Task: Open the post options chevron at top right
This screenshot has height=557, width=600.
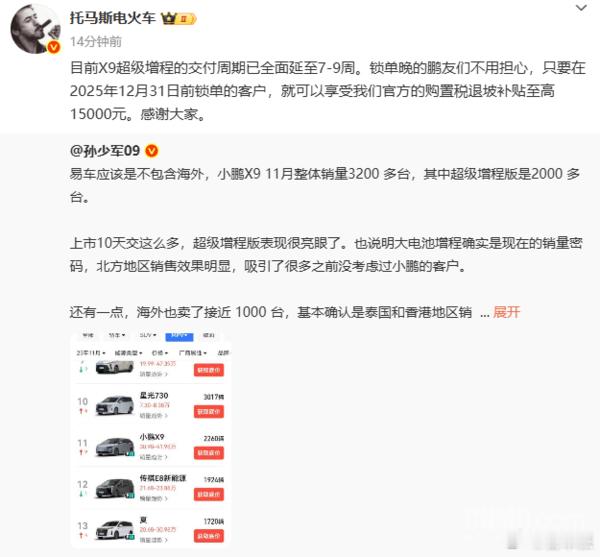Action: tap(581, 8)
